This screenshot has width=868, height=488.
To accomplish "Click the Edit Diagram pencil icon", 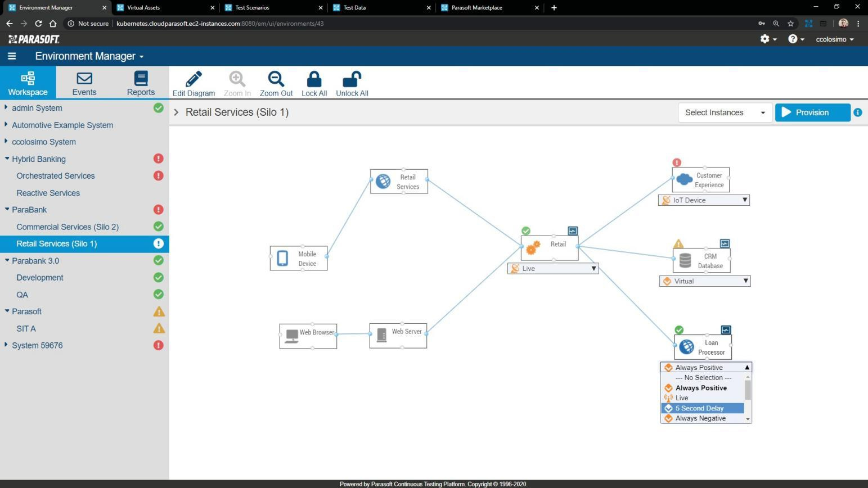I will pyautogui.click(x=194, y=79).
